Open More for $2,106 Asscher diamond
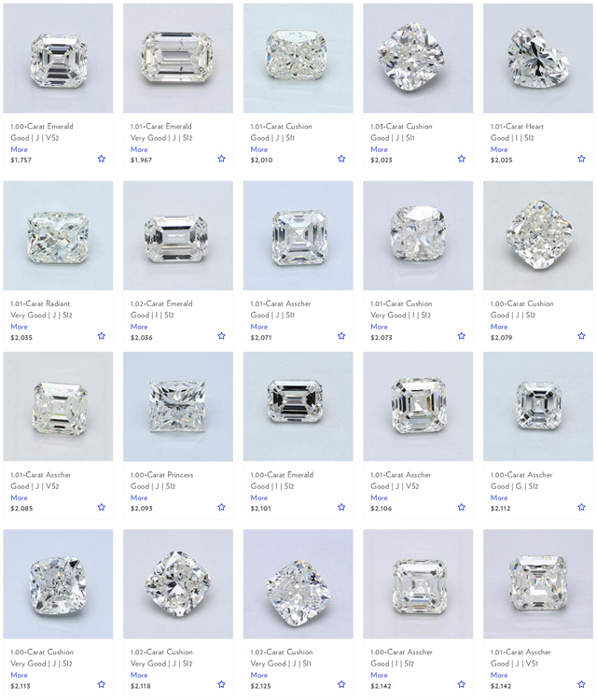The height and width of the screenshot is (700, 597). pos(379,497)
